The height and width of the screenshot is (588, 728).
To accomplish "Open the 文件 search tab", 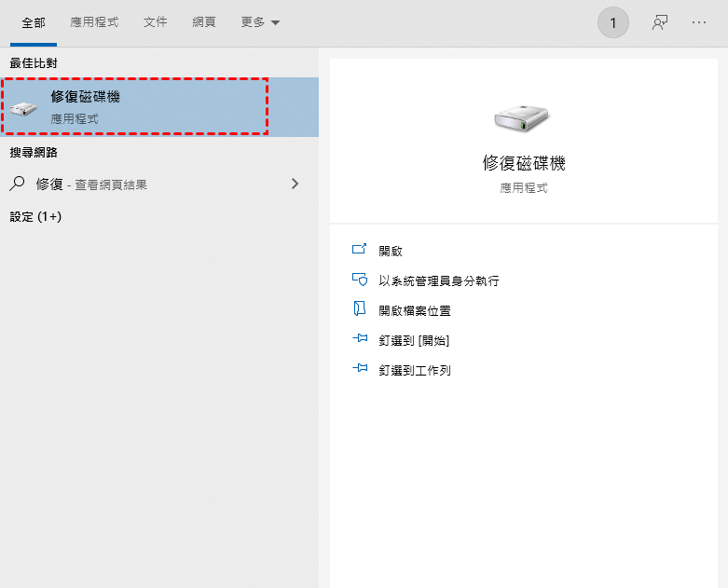I will coord(156,21).
